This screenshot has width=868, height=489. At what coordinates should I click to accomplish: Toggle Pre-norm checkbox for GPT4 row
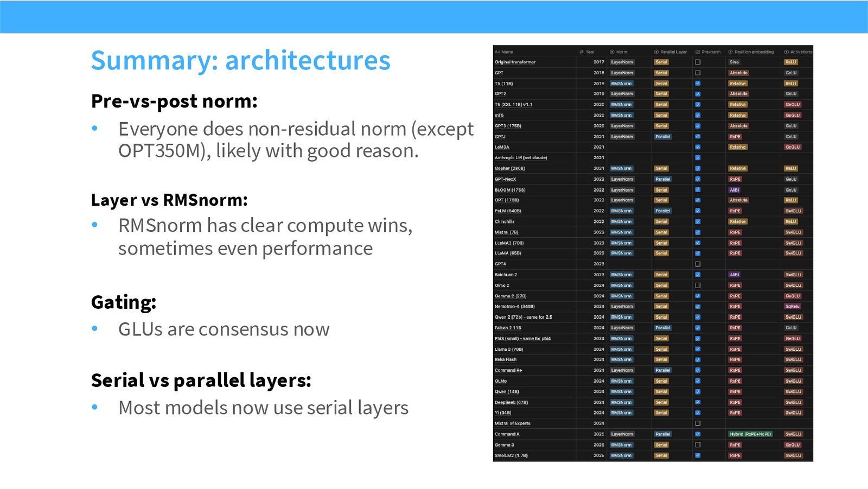(x=698, y=264)
